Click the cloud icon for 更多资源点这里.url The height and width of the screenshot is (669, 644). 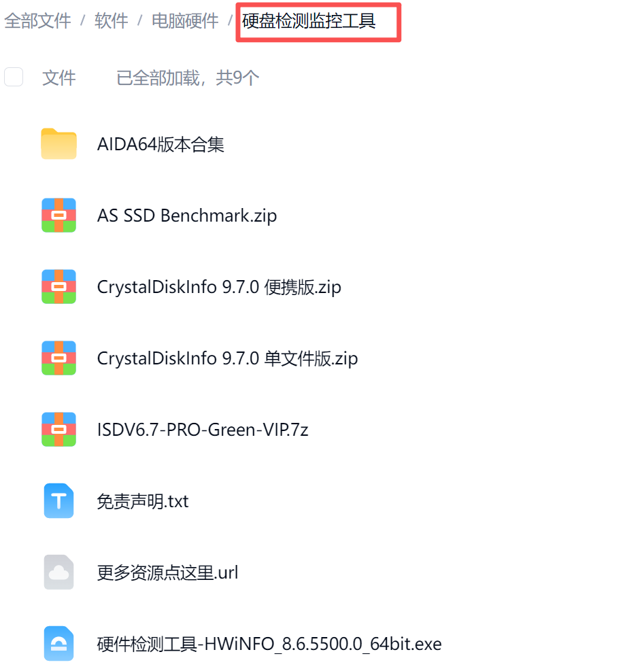[x=59, y=572]
